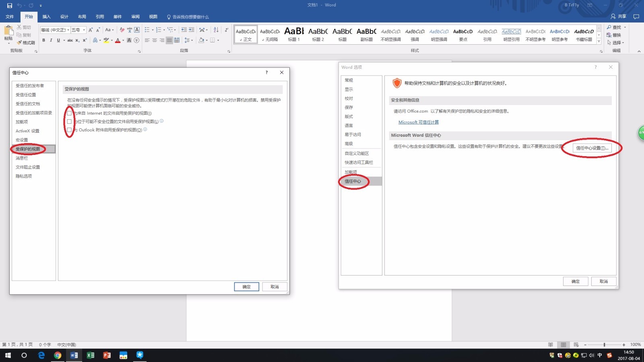644x362 pixels.
Task: Click the character shading icon
Action: [129, 40]
